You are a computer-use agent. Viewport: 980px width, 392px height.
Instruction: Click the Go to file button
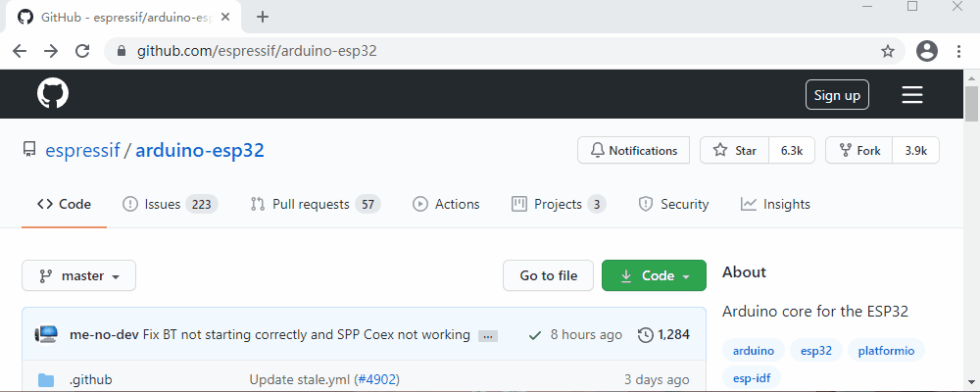(548, 275)
